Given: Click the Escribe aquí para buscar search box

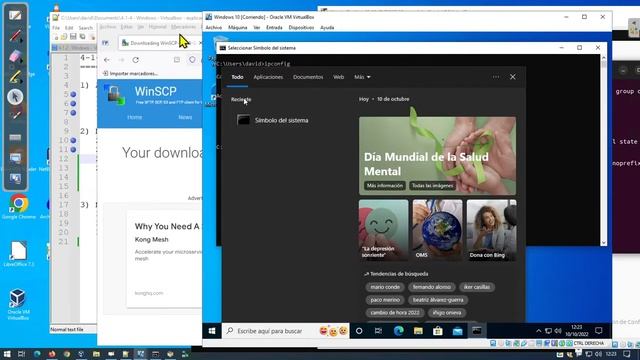Looking at the screenshot, I should (286, 331).
